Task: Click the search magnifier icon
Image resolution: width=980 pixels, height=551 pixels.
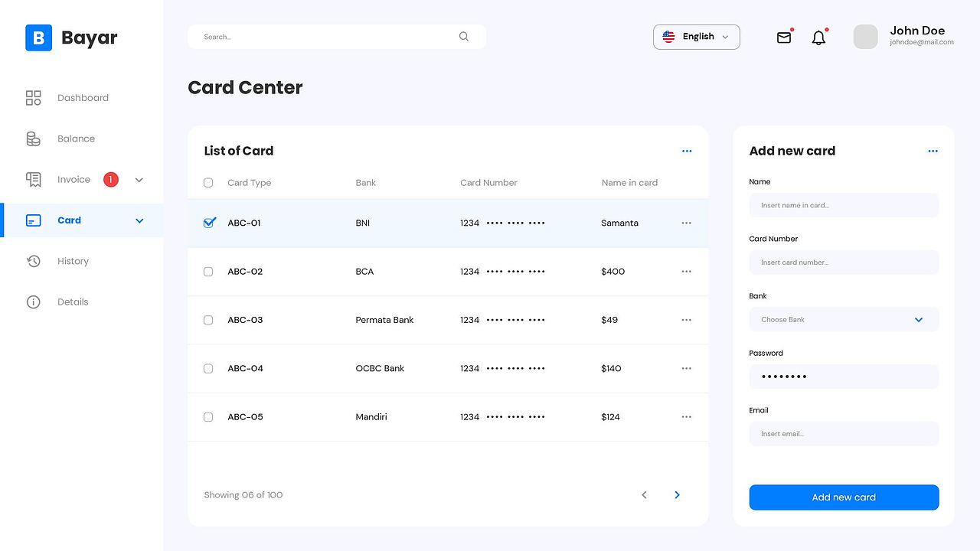Action: [464, 37]
